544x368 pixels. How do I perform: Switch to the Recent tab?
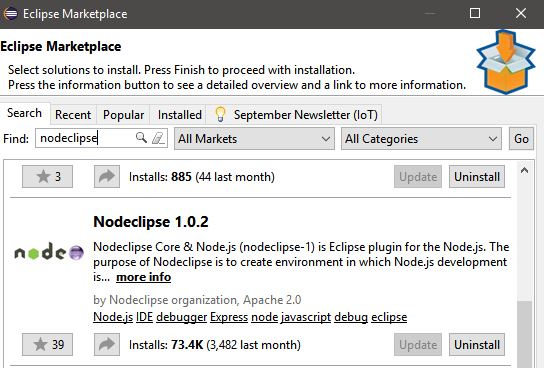pyautogui.click(x=73, y=115)
